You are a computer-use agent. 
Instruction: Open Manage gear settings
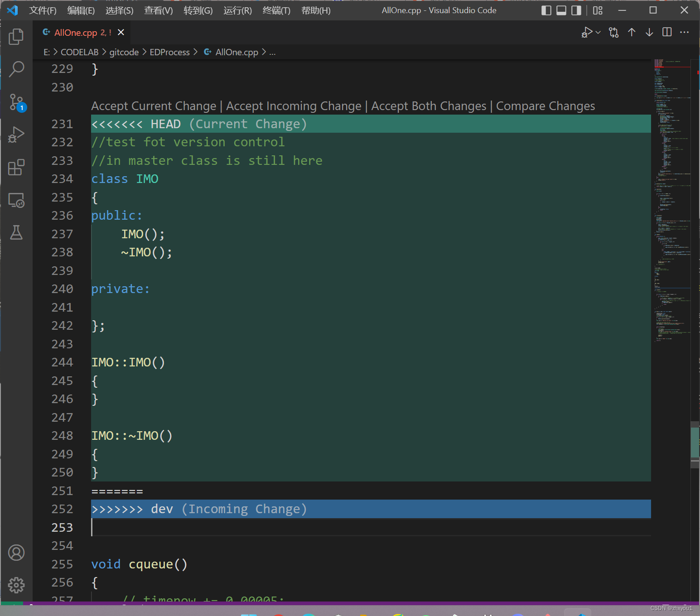coord(16,585)
